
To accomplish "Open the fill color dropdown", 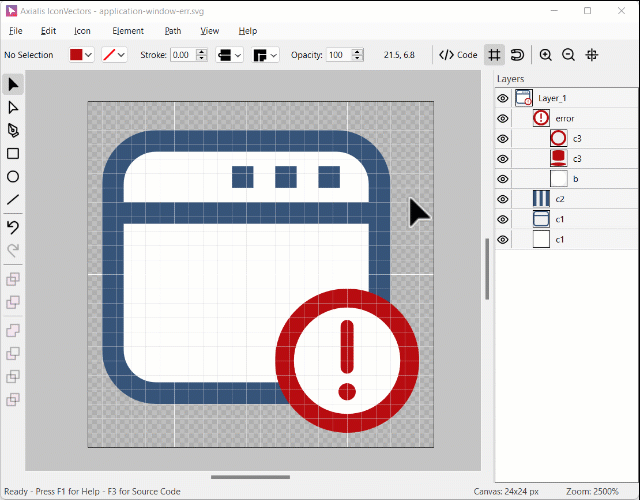I will point(88,55).
